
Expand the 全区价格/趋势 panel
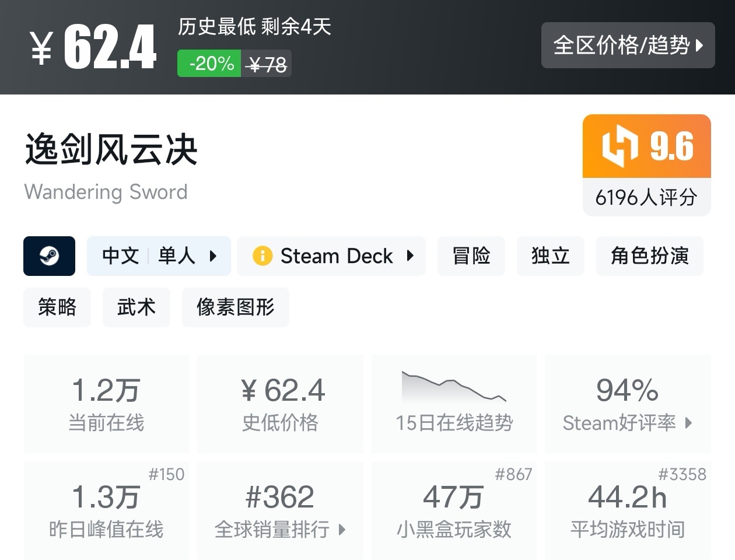pyautogui.click(x=628, y=45)
